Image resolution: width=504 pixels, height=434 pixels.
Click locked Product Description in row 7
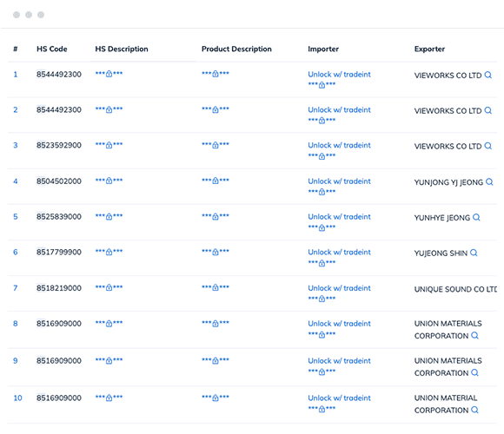pos(216,287)
